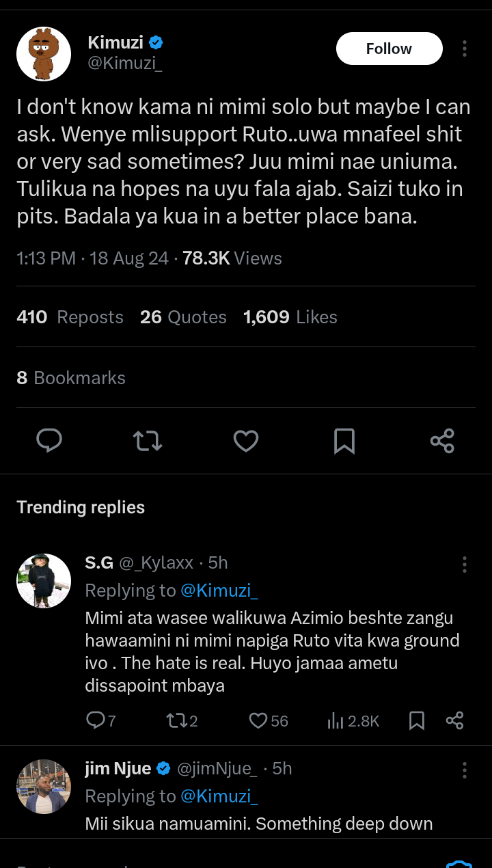Reply to S.G's comment
This screenshot has width=492, height=868.
coord(101,720)
